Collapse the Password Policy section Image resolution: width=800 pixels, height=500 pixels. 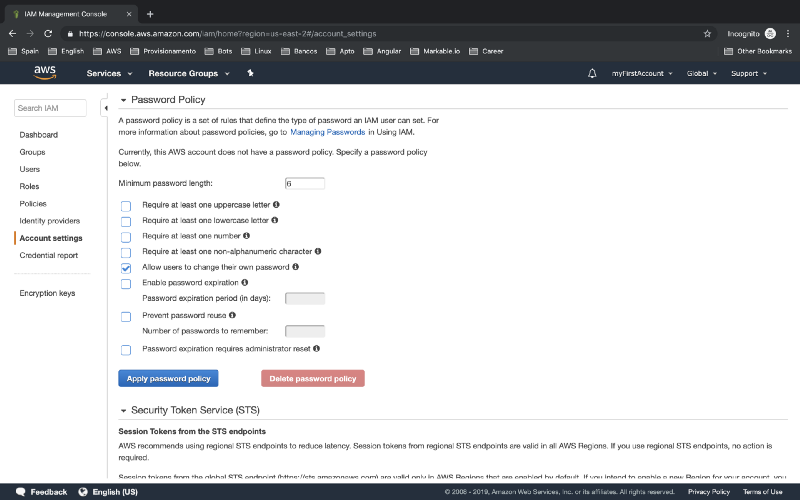click(123, 100)
